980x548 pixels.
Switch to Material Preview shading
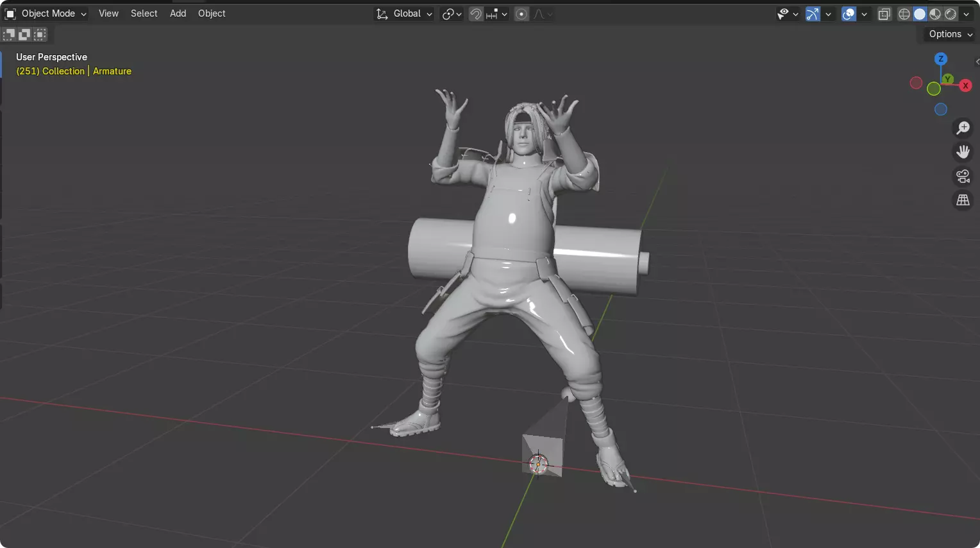point(935,13)
